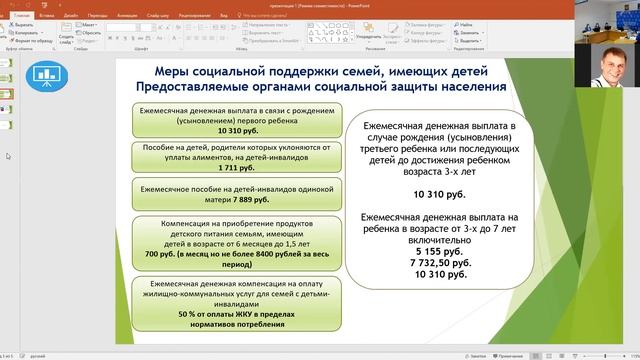Open the font color dropdown
The height and width of the screenshot is (360, 640).
[176, 38]
